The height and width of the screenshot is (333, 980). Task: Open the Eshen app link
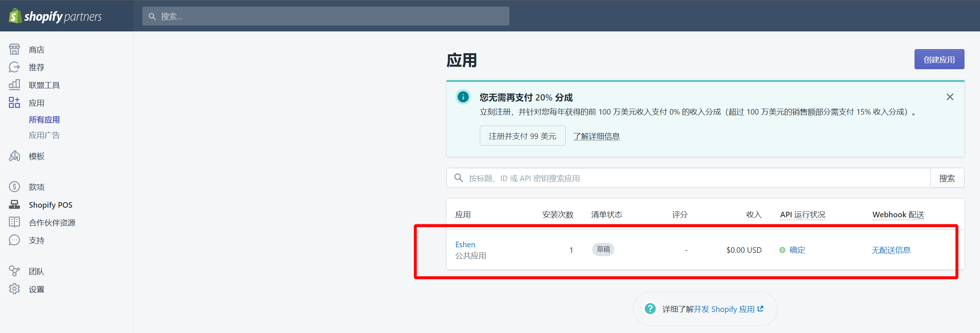(465, 244)
